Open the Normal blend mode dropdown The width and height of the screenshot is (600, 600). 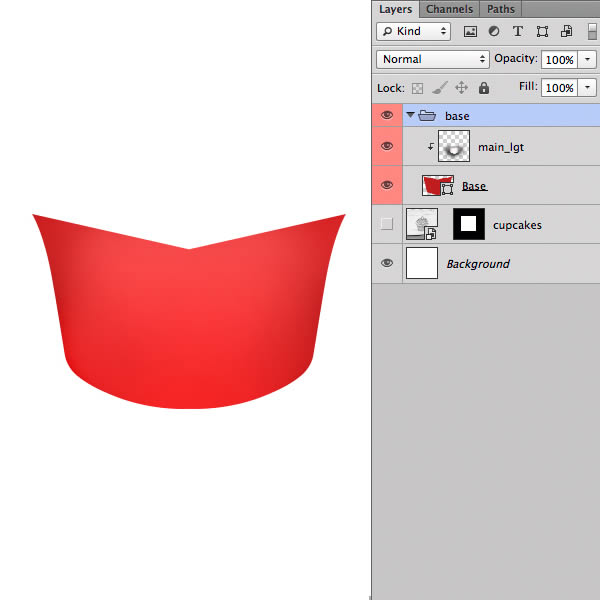point(432,60)
